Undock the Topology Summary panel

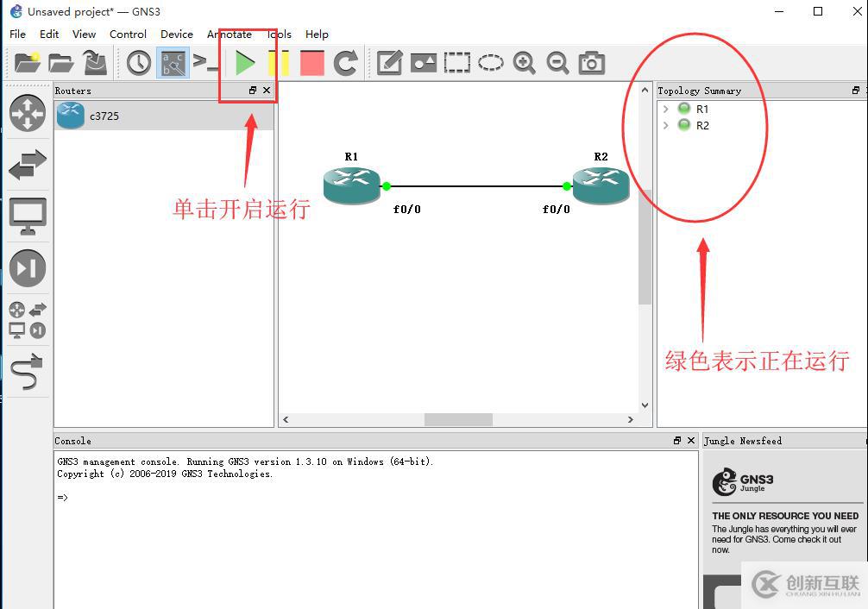tap(856, 91)
